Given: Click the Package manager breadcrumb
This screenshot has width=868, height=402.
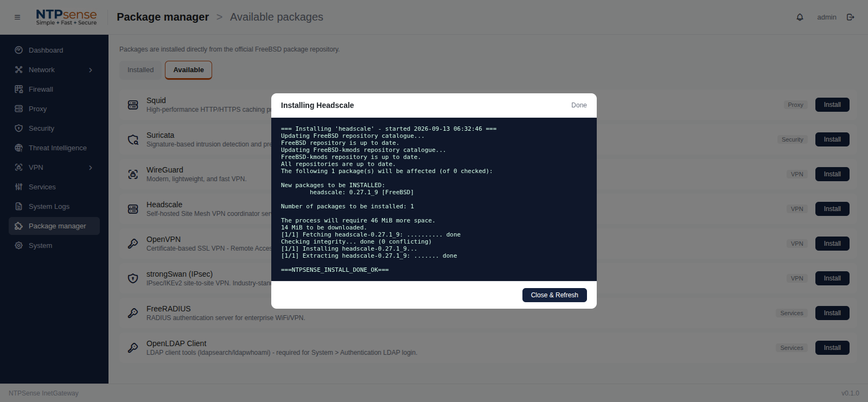Looking at the screenshot, I should click(163, 17).
